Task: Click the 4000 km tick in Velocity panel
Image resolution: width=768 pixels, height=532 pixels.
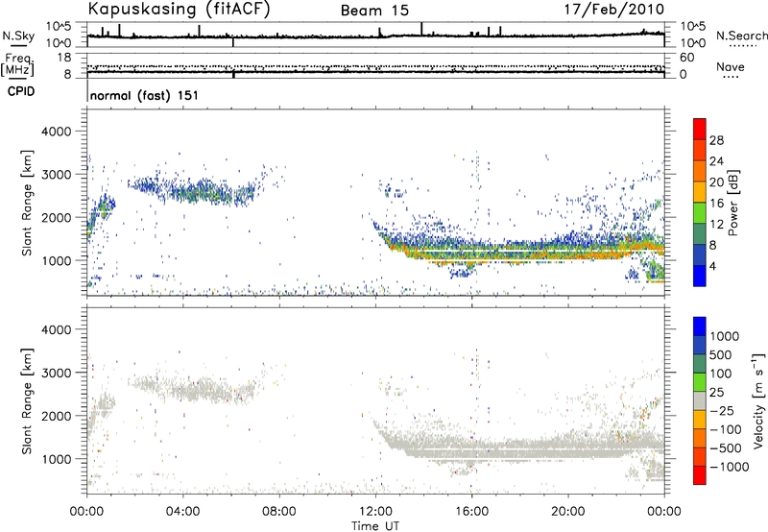Action: tap(56, 329)
